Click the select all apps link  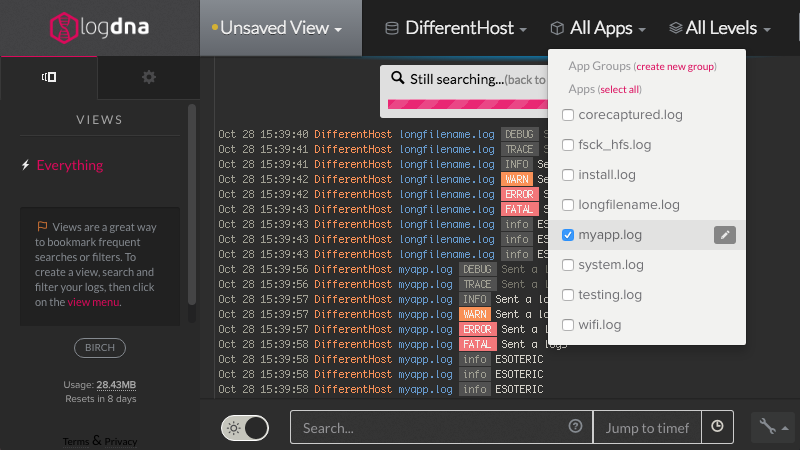(619, 89)
